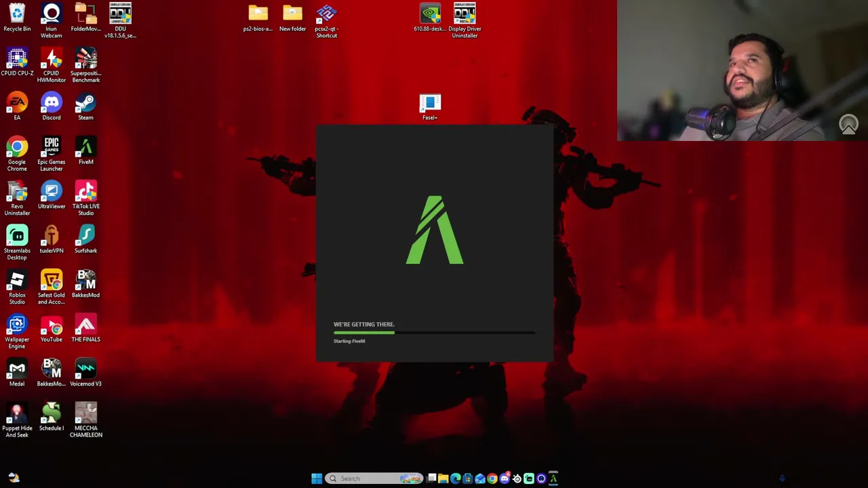The image size is (868, 488).
Task: Select the CPUID CPU-Z desktop icon
Action: (x=17, y=62)
